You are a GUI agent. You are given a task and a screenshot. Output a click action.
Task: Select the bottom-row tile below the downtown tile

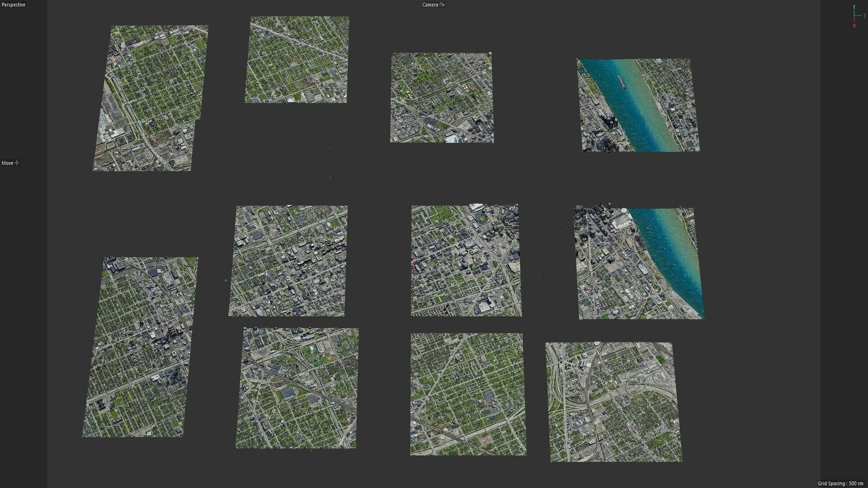[468, 394]
